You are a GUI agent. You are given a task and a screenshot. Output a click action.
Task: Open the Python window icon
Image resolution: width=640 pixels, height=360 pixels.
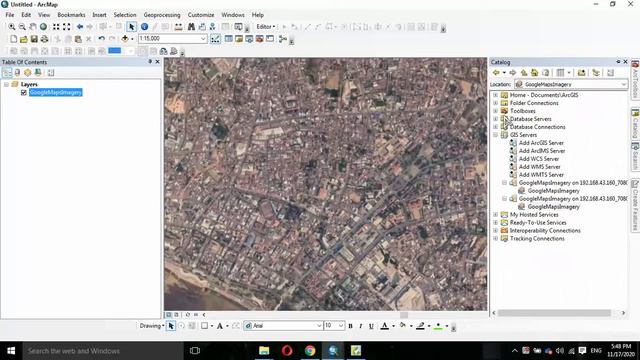270,39
